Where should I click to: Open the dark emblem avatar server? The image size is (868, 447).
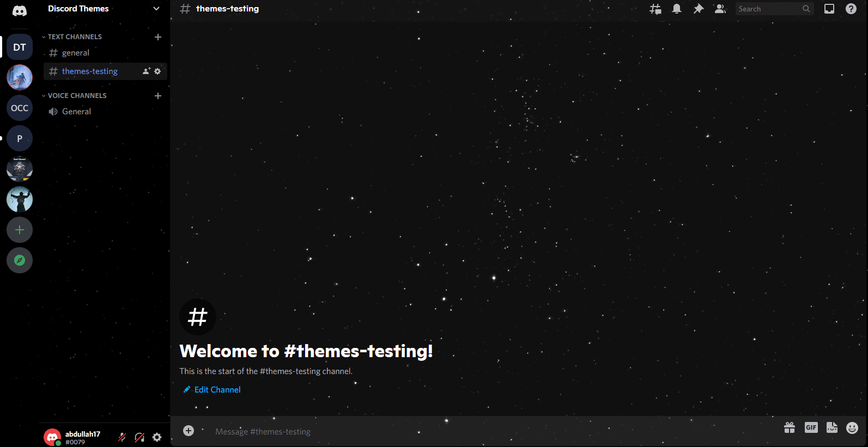tap(20, 169)
